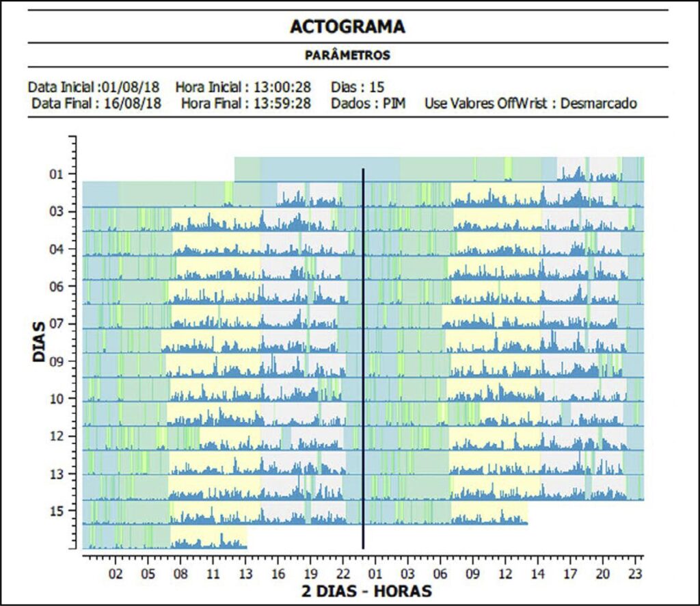Toggle Use Valores OffWrist Desmarcado setting
Viewport: 700px width, 606px height.
[530, 104]
